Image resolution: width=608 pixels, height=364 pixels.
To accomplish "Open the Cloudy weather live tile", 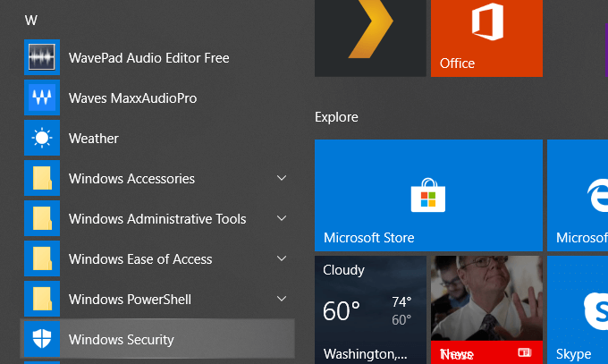I will 369,309.
